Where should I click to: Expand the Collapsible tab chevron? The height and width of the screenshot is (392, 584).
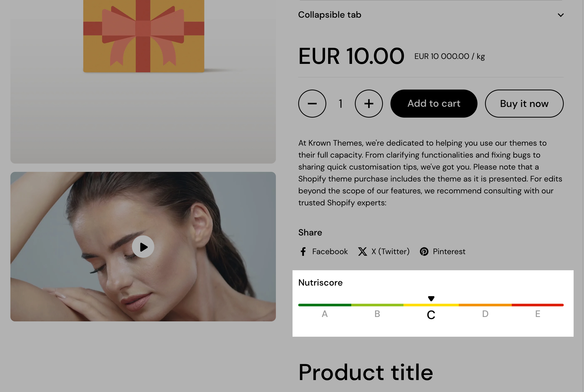coord(561,15)
